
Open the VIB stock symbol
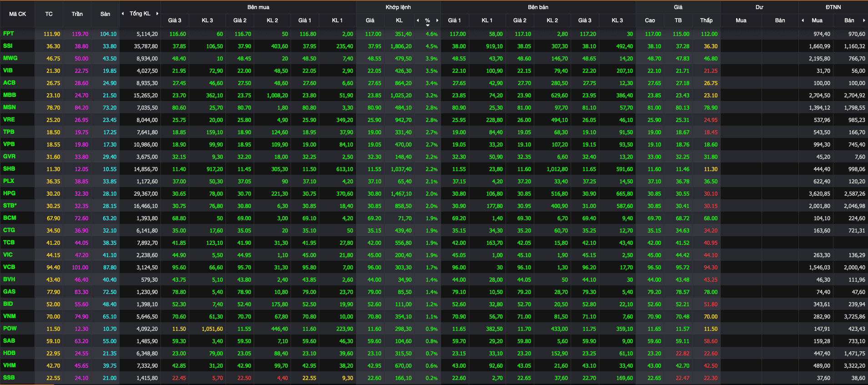click(x=8, y=71)
